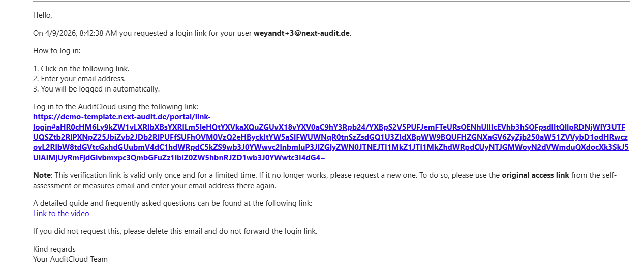Click the 'If you did not request this' sentence
Screen dimensions: 644x273
click(x=175, y=231)
